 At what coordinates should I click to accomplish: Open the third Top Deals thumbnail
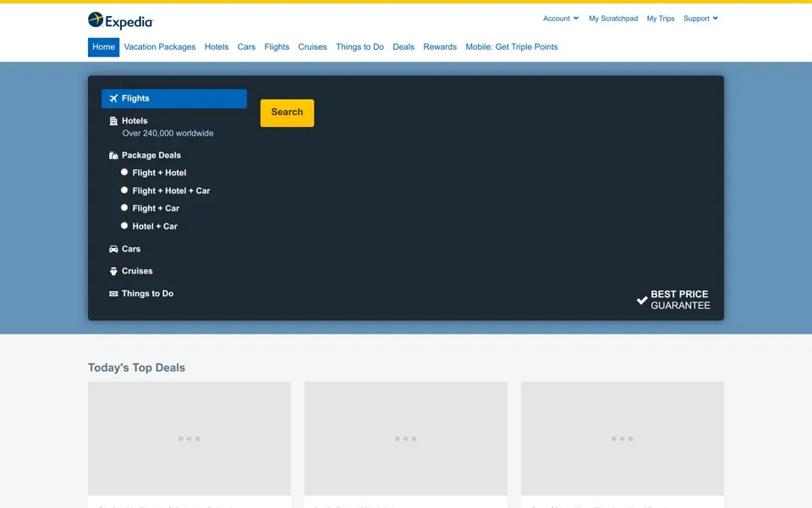(623, 439)
